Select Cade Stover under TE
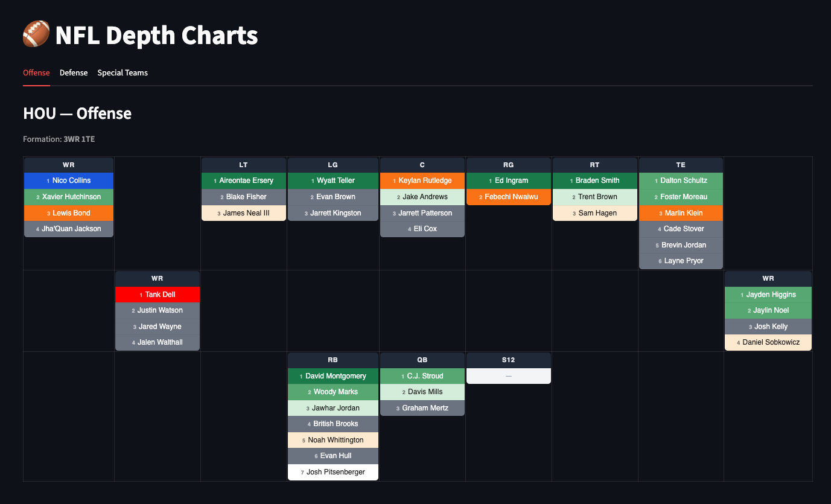Screen dimensions: 831x504 (681, 229)
